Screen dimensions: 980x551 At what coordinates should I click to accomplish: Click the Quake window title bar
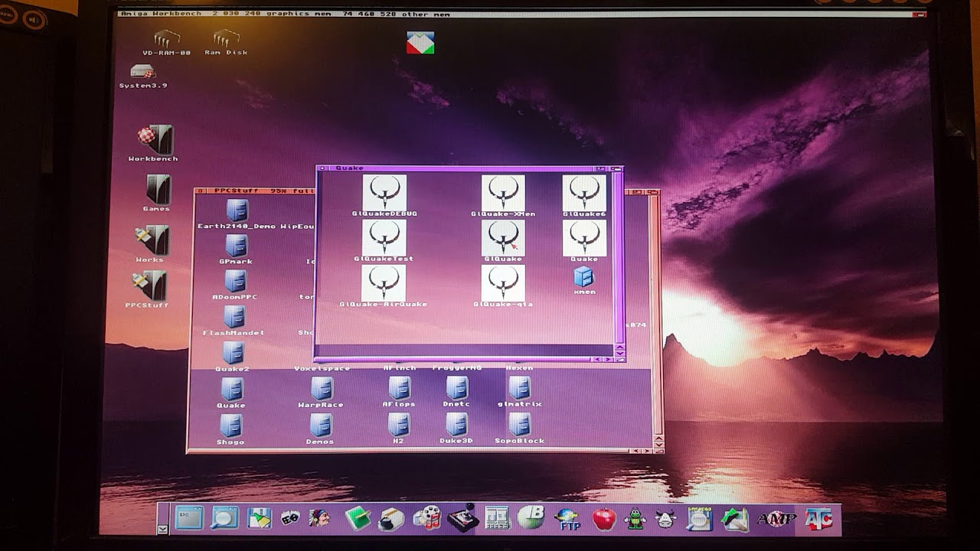[x=470, y=168]
